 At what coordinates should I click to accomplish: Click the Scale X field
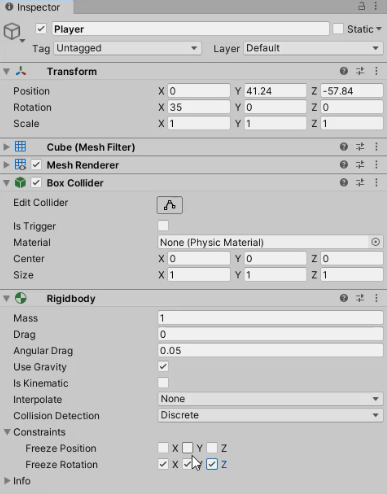pyautogui.click(x=199, y=123)
